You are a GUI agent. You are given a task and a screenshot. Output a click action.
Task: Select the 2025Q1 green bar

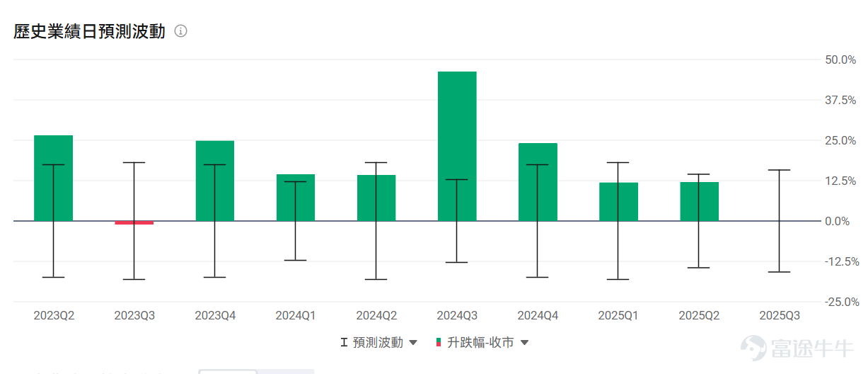click(x=618, y=202)
